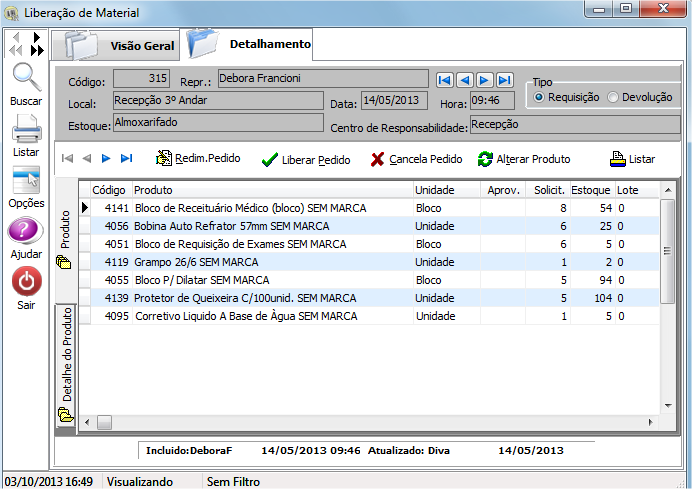Go to first record in header navigator
The height and width of the screenshot is (489, 692).
pos(445,80)
